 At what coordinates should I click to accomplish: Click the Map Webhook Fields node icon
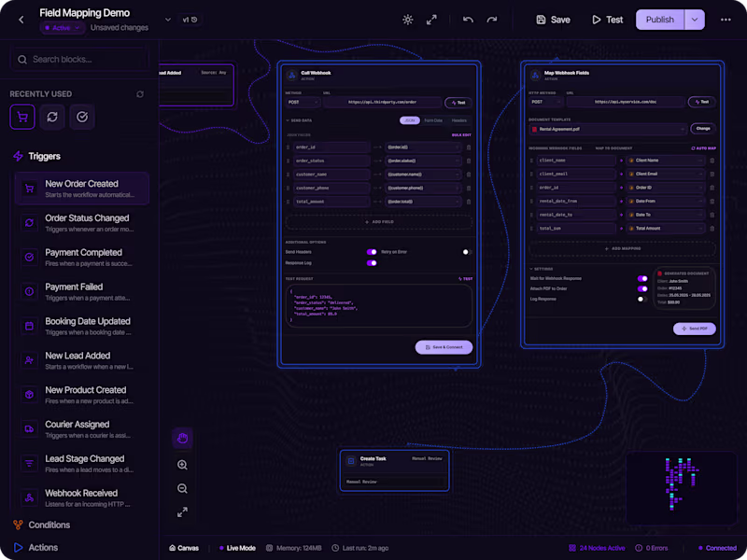tap(535, 76)
